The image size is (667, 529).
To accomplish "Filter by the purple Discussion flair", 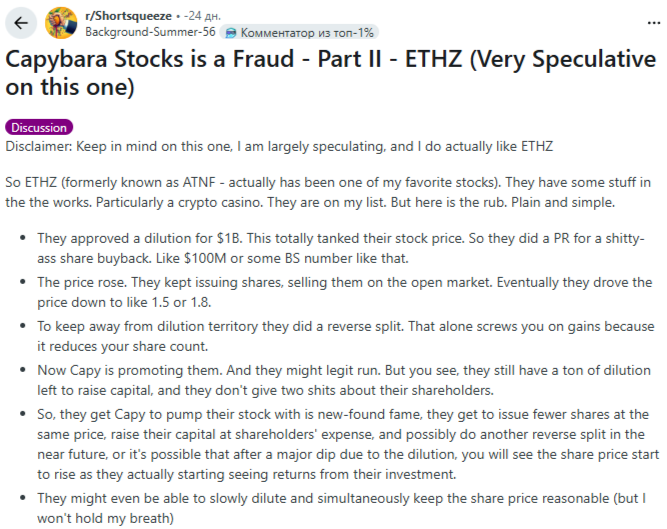I will pyautogui.click(x=40, y=127).
